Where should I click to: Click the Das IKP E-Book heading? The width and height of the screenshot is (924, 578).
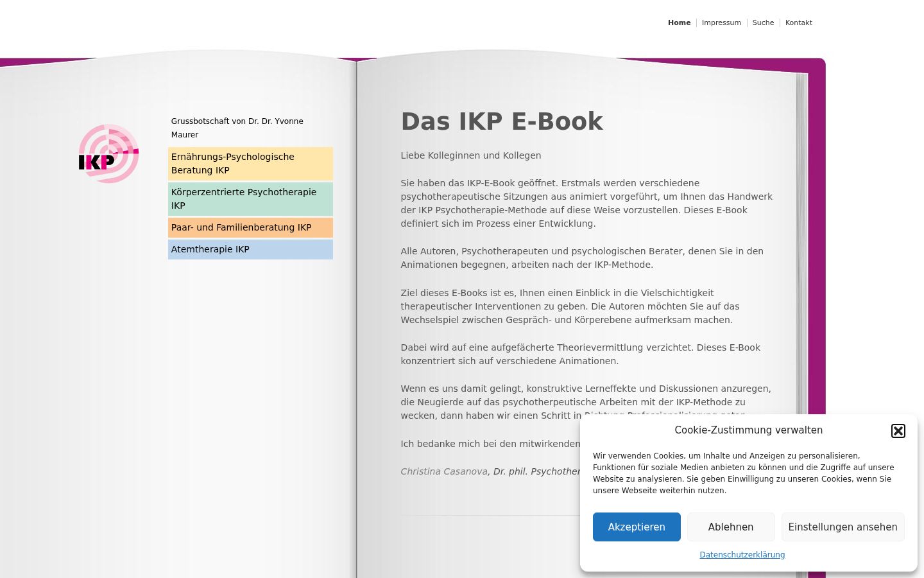(x=502, y=121)
